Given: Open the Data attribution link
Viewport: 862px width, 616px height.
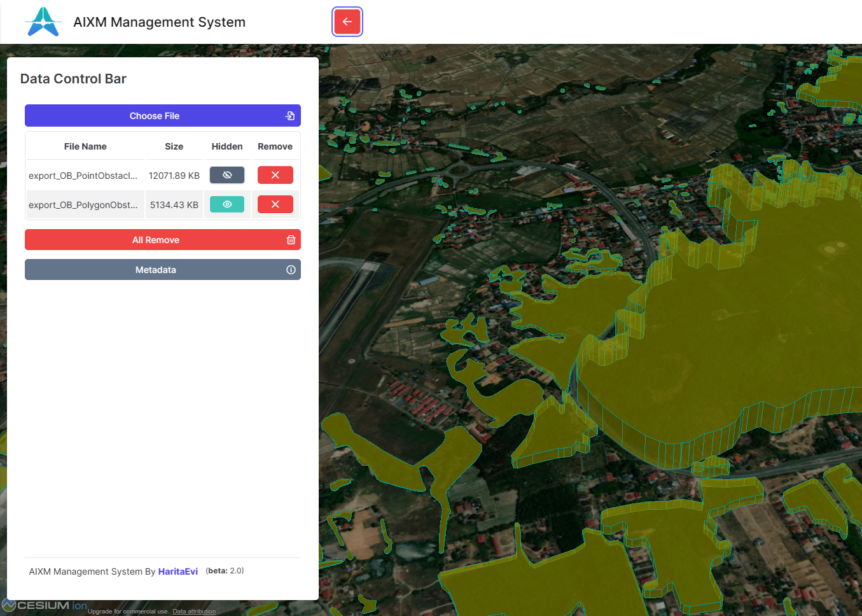Looking at the screenshot, I should click(x=194, y=612).
